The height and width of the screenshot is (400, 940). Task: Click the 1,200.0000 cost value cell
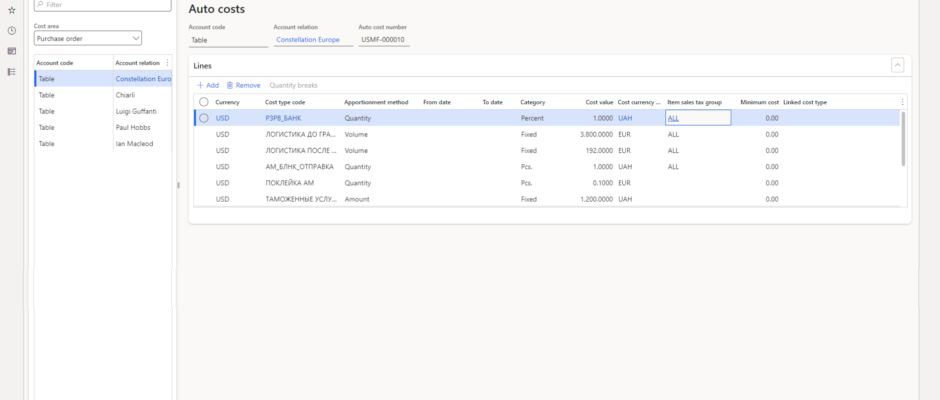coord(596,199)
